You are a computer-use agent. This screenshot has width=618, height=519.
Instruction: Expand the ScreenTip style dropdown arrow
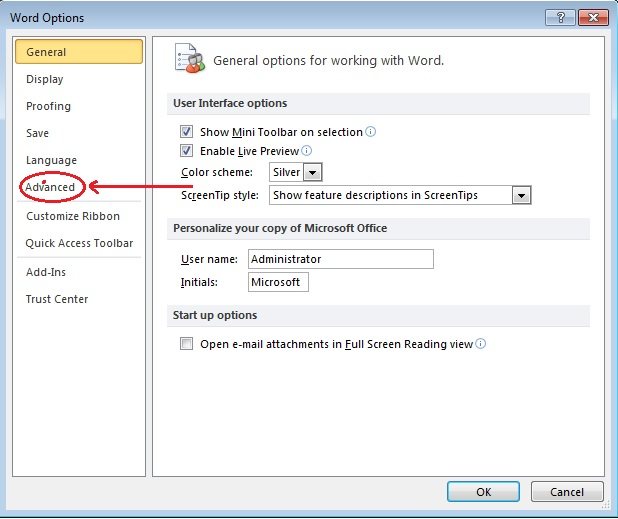click(521, 195)
